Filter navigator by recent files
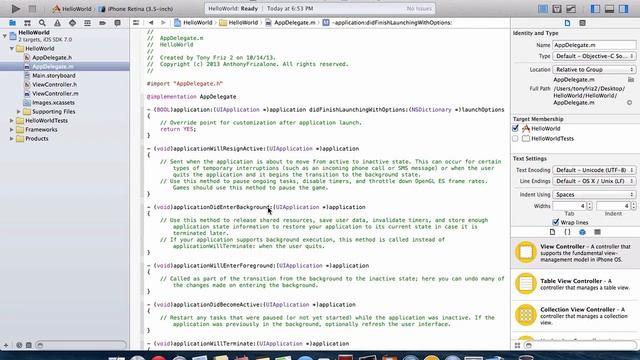 [x=19, y=345]
